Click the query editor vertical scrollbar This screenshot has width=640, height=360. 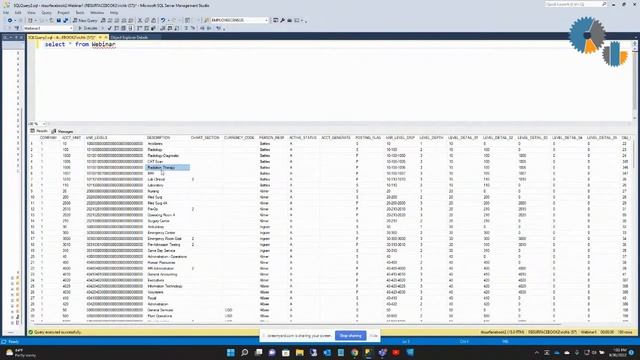(635, 80)
